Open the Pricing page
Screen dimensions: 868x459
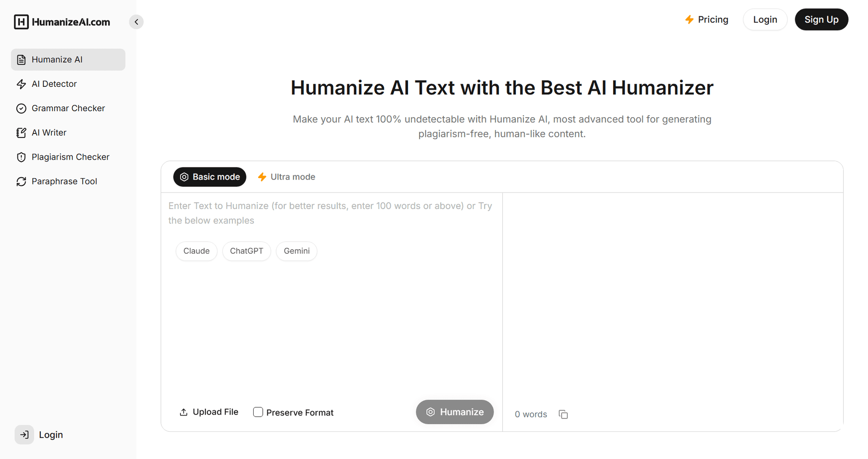[x=707, y=19]
